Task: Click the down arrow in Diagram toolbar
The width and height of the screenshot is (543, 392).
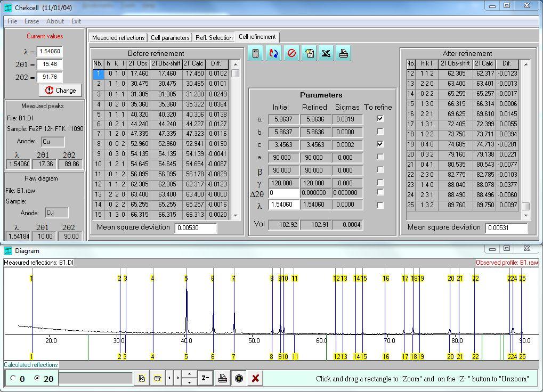Action: click(x=189, y=382)
